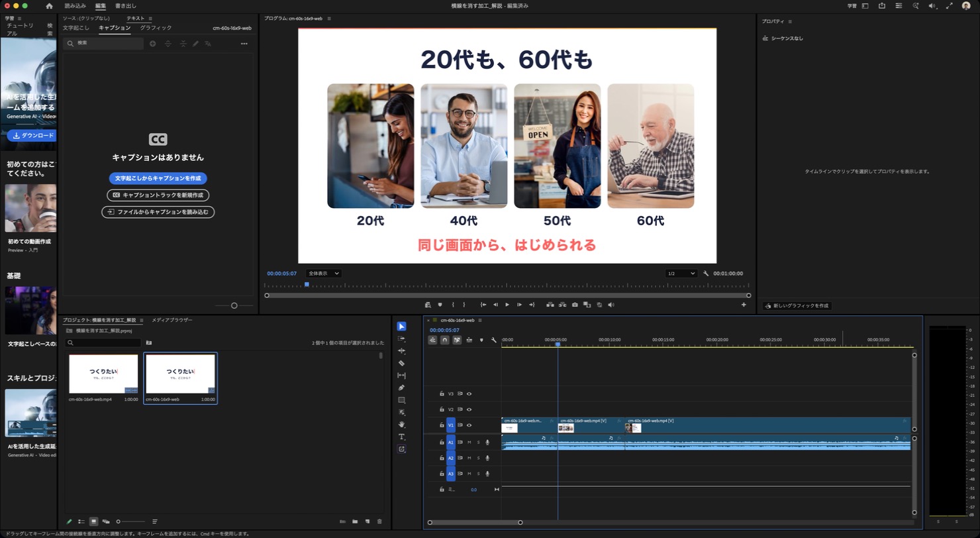Select the Slip tool
980x538 pixels.
pyautogui.click(x=401, y=376)
